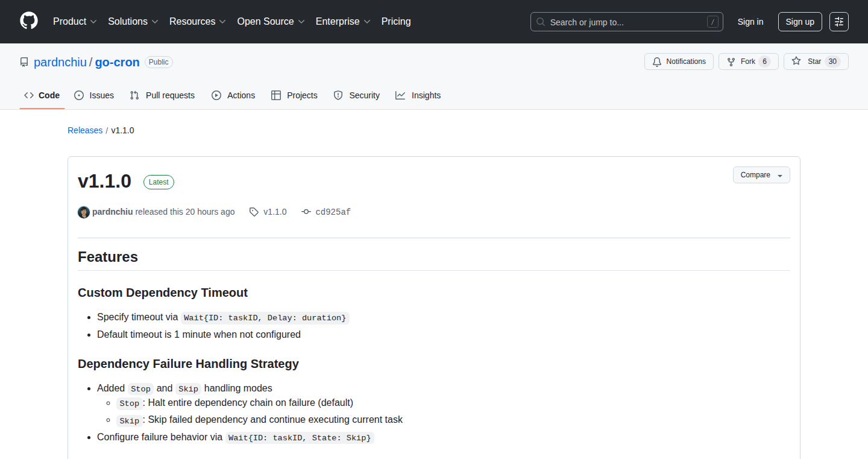
Task: Focus the Search or jump to field
Action: click(627, 22)
